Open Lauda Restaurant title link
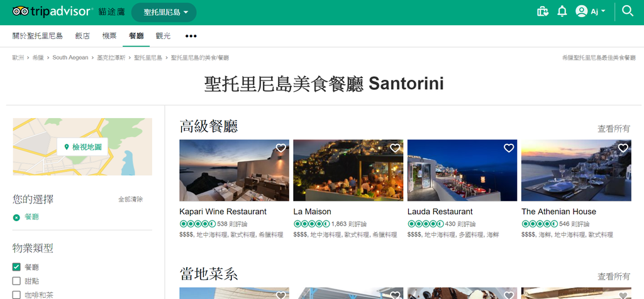The height and width of the screenshot is (299, 644). pos(440,212)
